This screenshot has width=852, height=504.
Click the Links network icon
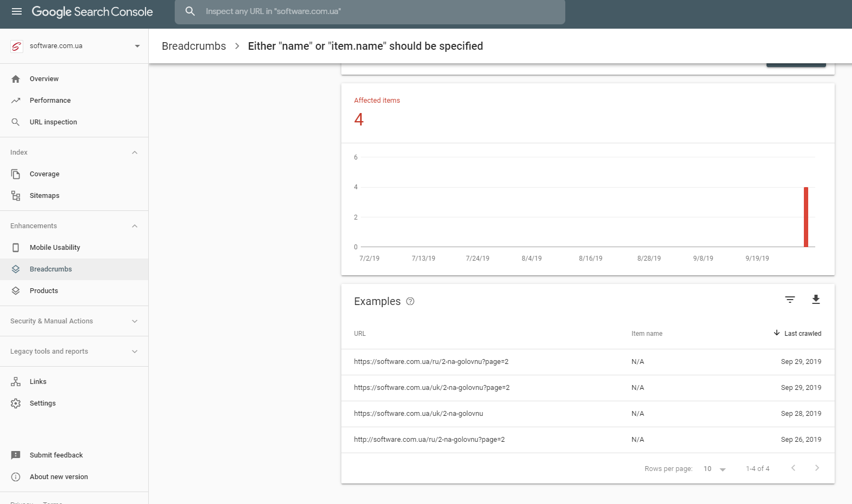coord(16,382)
